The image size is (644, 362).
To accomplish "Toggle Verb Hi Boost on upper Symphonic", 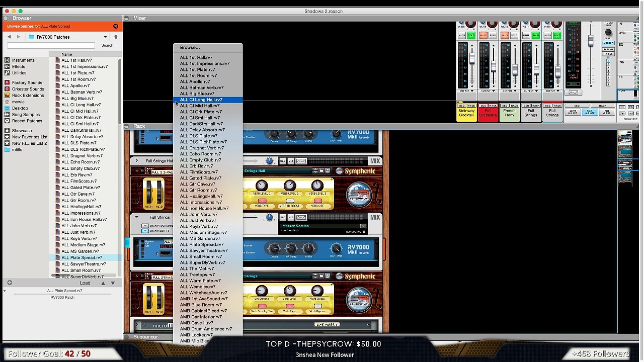I will (x=290, y=201).
